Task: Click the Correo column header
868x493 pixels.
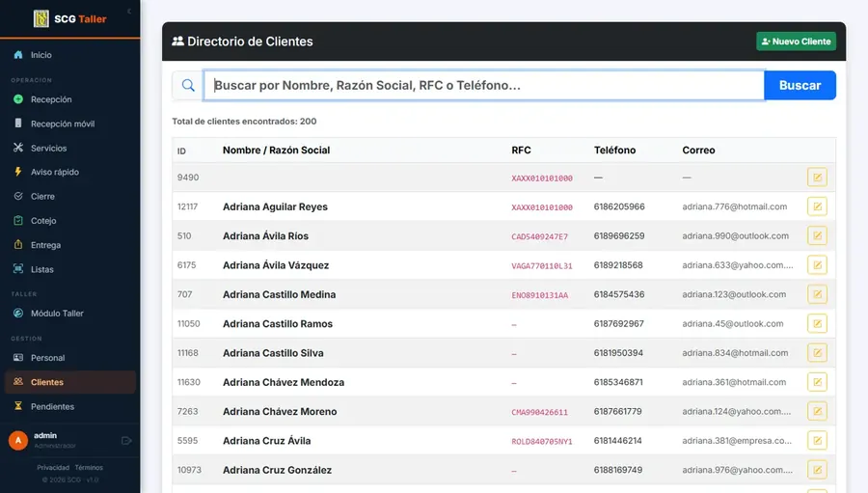Action: point(698,151)
